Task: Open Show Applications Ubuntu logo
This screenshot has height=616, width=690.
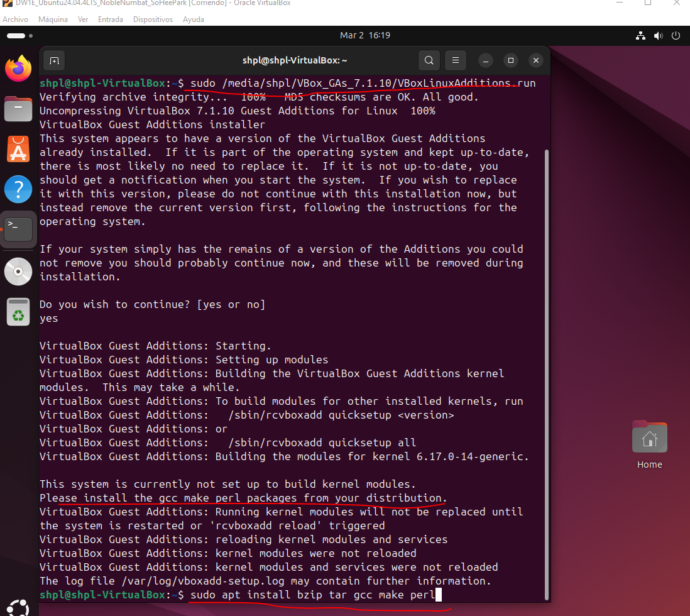Action: pyautogui.click(x=18, y=608)
